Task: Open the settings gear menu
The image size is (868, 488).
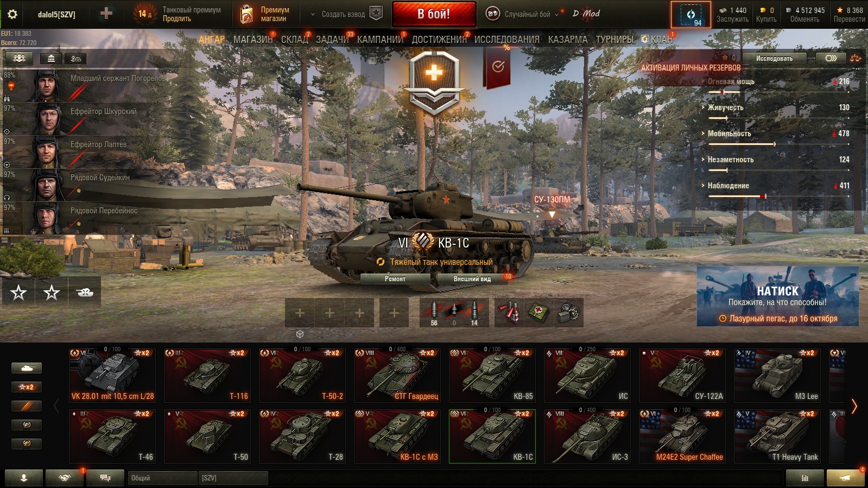Action: (12, 14)
